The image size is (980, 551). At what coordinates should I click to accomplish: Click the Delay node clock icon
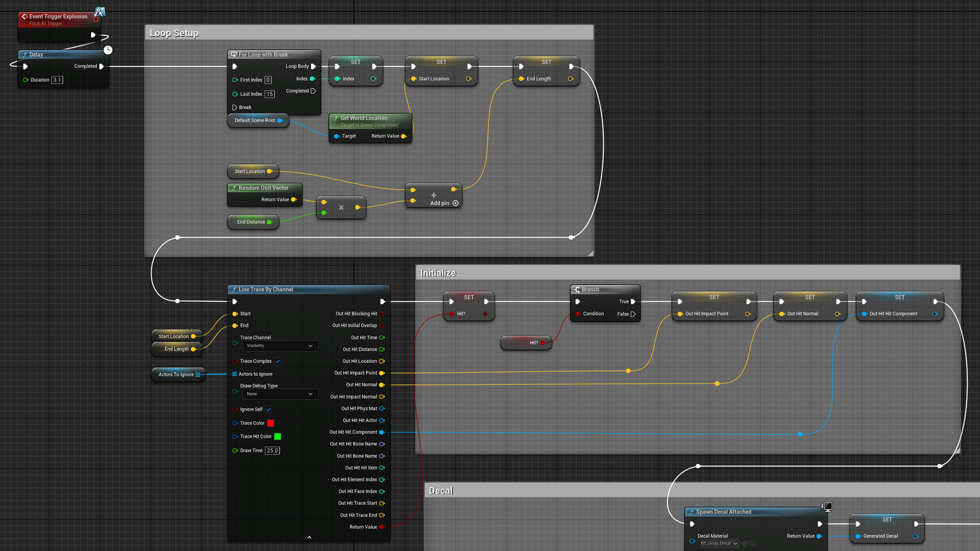[108, 50]
